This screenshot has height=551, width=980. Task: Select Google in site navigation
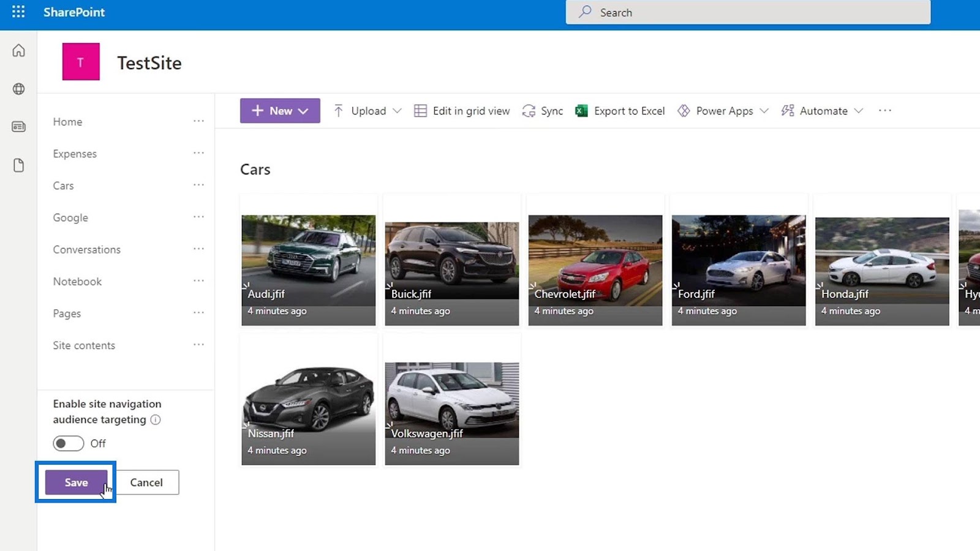click(70, 217)
